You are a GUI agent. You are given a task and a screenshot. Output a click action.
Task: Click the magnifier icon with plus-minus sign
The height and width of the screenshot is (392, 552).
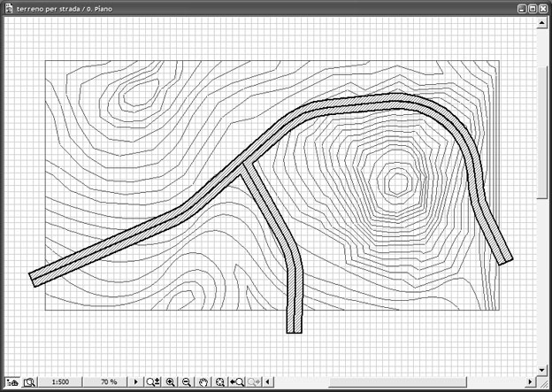coord(153,382)
